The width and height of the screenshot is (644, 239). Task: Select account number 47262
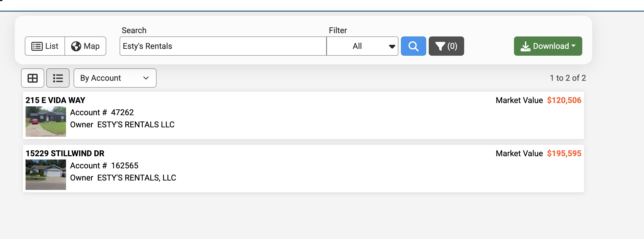(x=122, y=112)
